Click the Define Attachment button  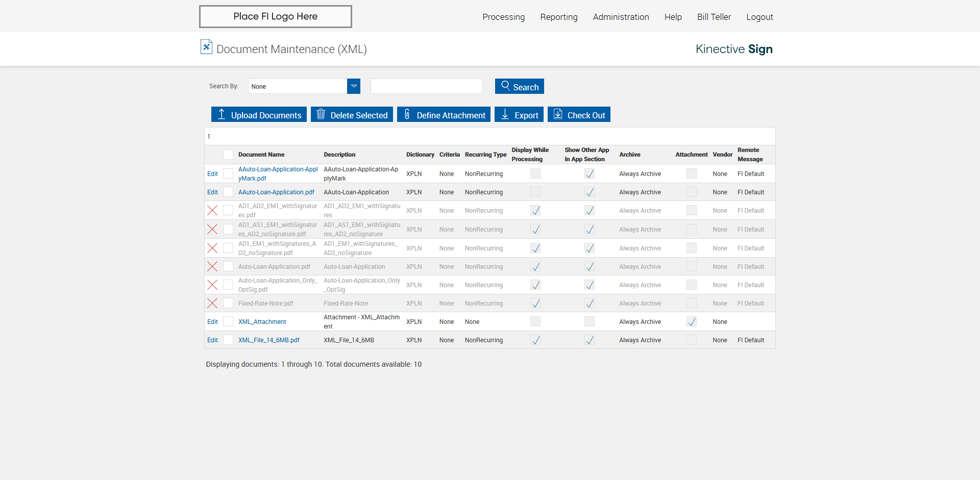point(444,115)
